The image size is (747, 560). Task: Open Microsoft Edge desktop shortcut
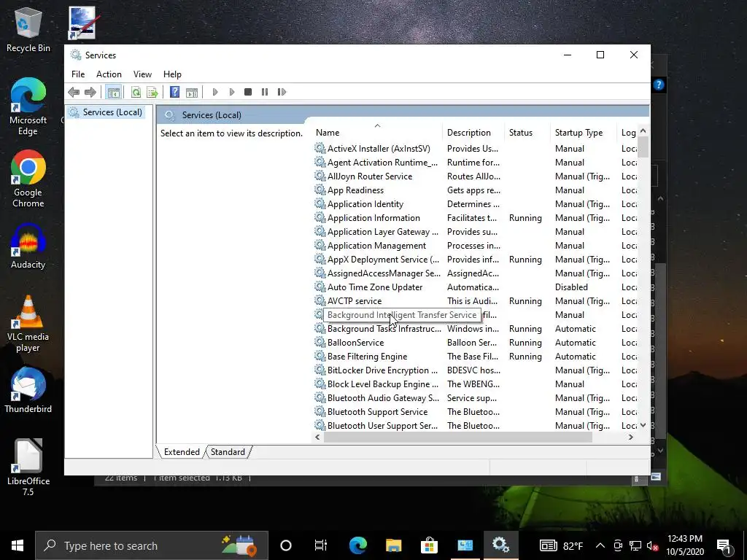pos(28,108)
